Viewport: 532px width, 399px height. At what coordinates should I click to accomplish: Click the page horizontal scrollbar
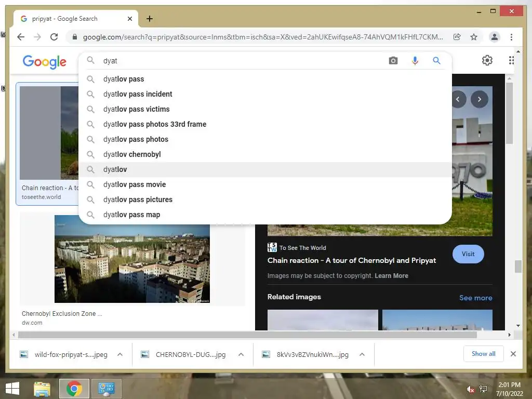[247, 335]
